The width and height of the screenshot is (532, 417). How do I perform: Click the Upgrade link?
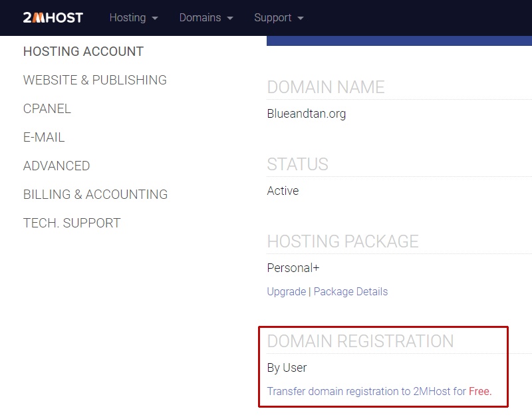pyautogui.click(x=287, y=291)
